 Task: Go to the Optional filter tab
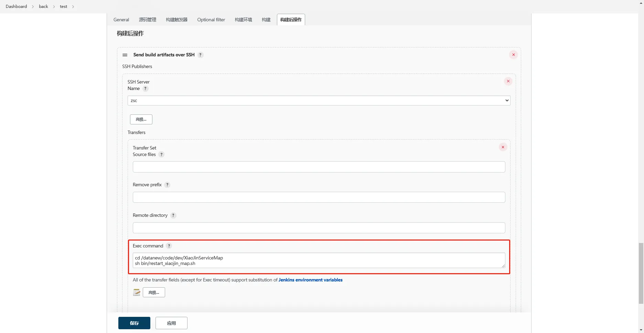coord(211,20)
